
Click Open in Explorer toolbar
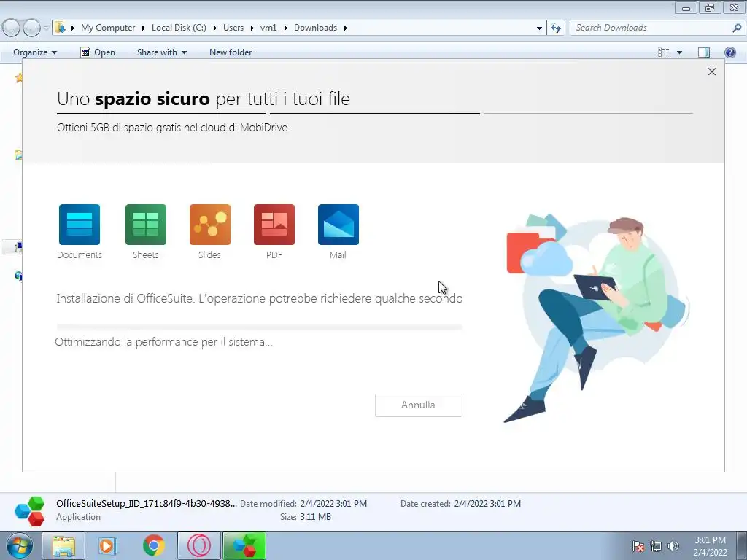98,52
